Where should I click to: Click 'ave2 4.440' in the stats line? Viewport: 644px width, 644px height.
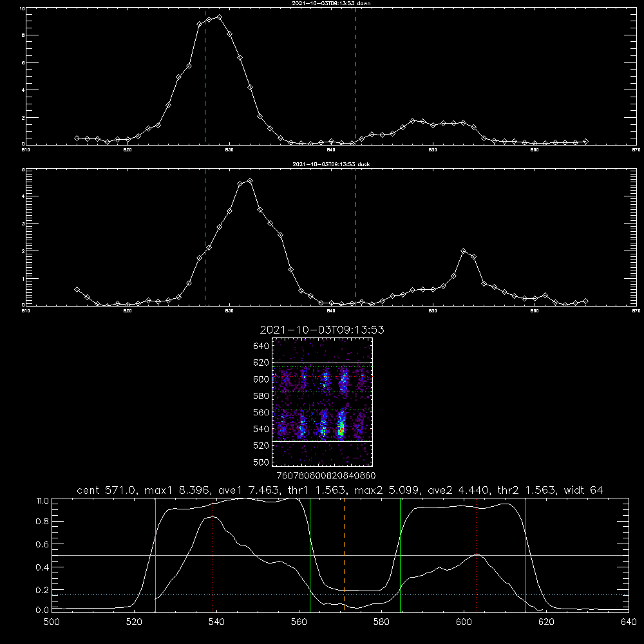pyautogui.click(x=457, y=490)
